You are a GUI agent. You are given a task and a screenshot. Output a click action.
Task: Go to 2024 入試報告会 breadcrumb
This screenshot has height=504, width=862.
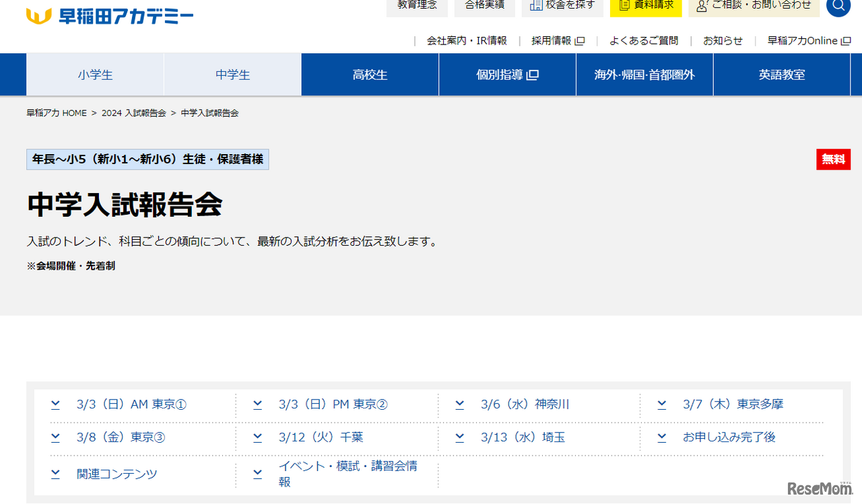point(134,113)
